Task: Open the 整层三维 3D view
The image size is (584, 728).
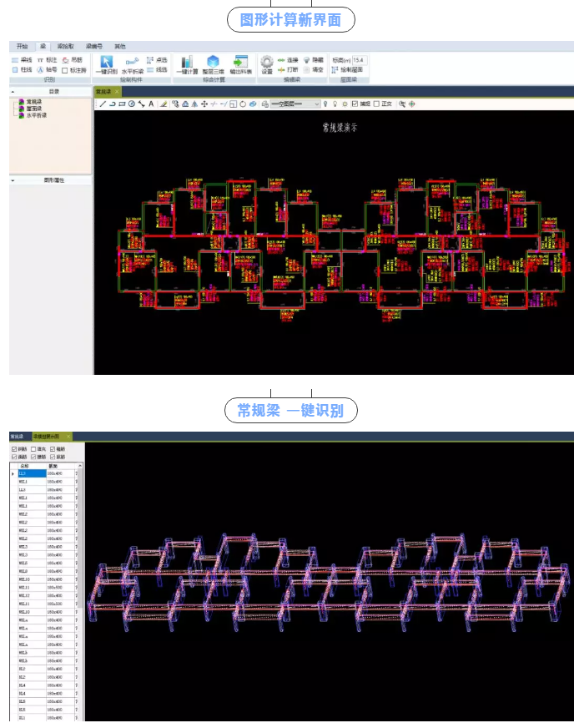Action: [213, 63]
